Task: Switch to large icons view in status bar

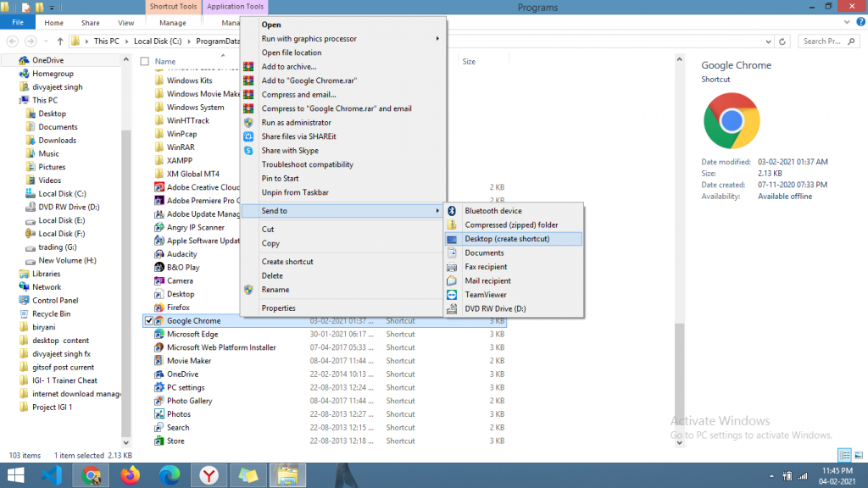Action: (x=858, y=455)
